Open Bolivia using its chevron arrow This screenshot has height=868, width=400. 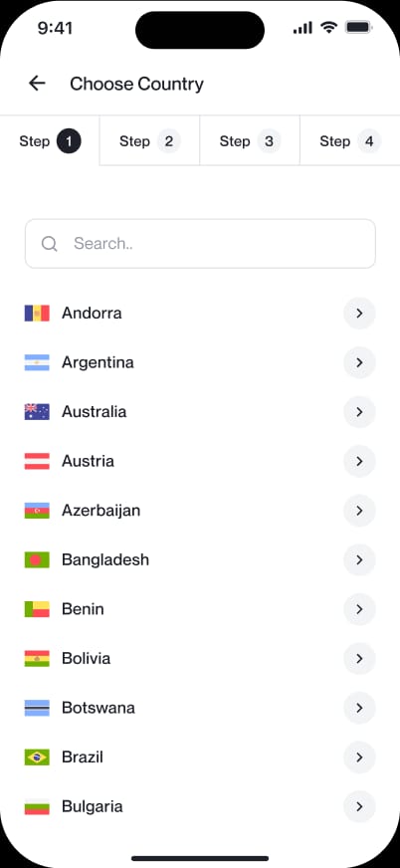click(x=359, y=659)
